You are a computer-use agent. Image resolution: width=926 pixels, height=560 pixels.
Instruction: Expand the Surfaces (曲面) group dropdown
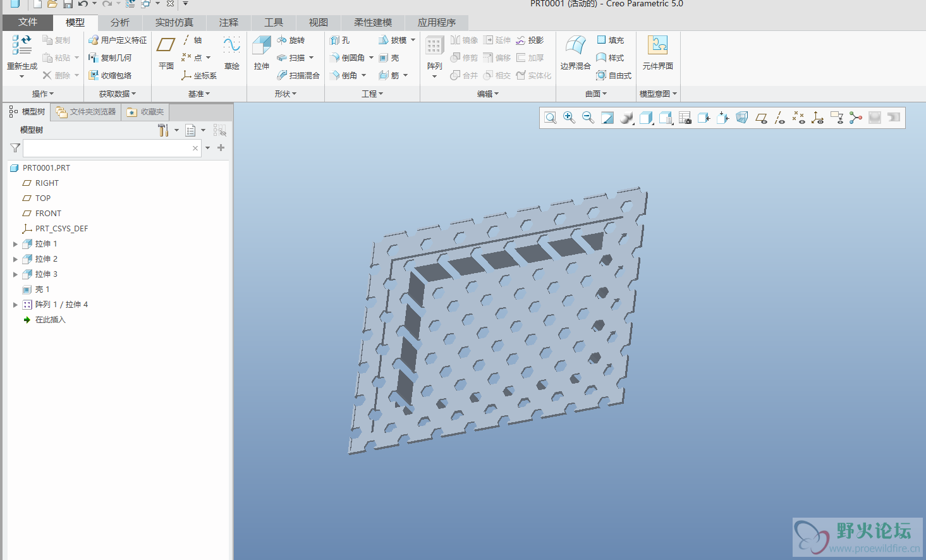click(596, 94)
